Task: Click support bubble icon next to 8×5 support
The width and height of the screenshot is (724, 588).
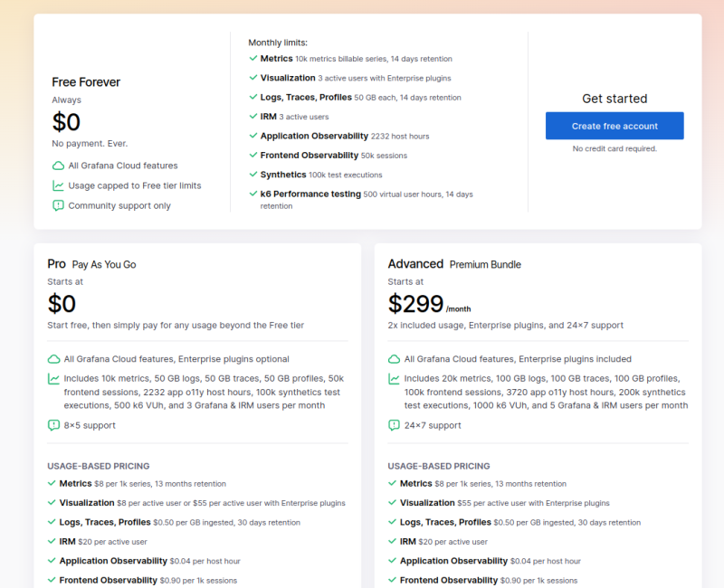Action: 53,425
